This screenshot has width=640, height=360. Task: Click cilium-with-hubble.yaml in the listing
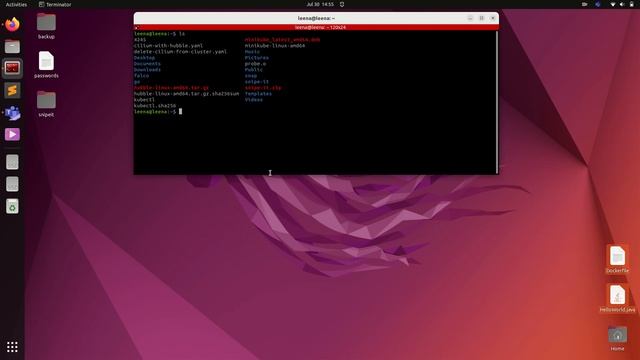point(168,46)
